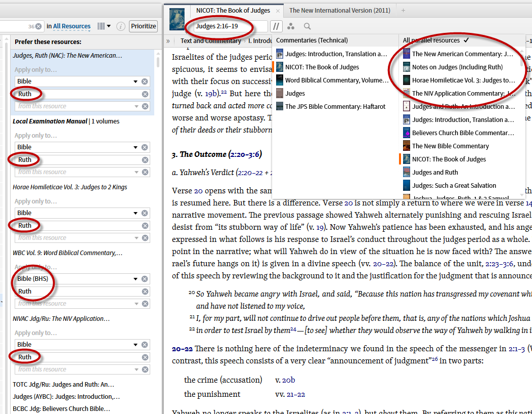Select Horae Homileticae Vol. 3 in parallel list
The image size is (532, 414).
coord(459,80)
